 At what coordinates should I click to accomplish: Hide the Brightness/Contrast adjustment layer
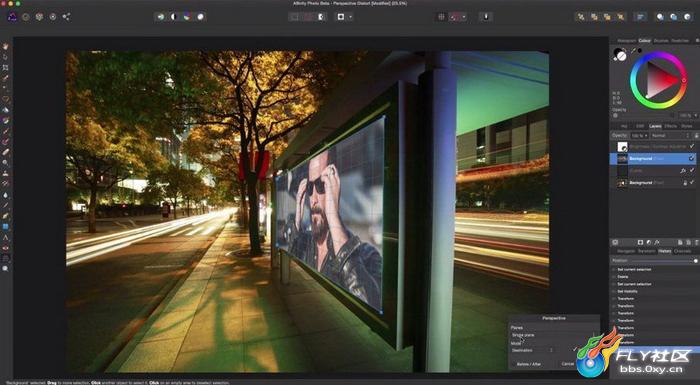point(692,146)
